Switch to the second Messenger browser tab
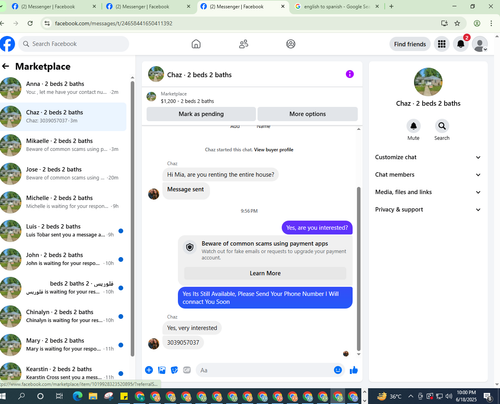This screenshot has height=404, width=500. pyautogui.click(x=148, y=7)
